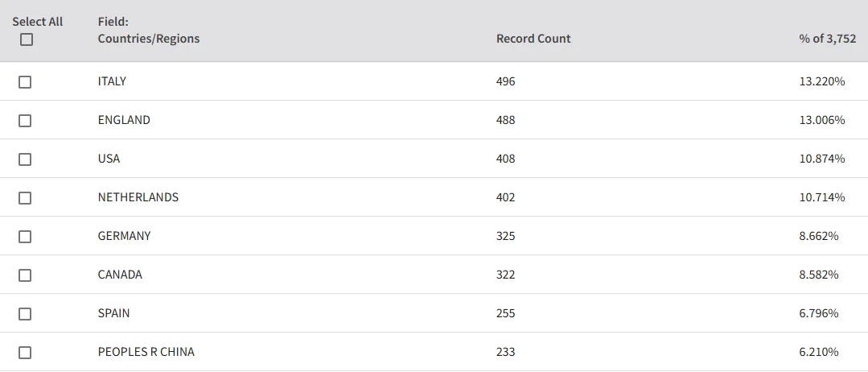Click the ITALY country name
868x372 pixels.
pos(112,81)
